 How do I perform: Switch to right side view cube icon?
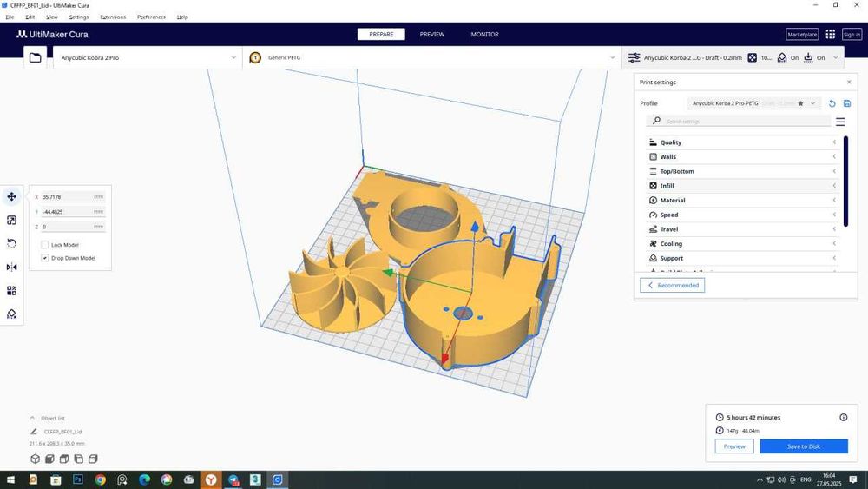93,459
